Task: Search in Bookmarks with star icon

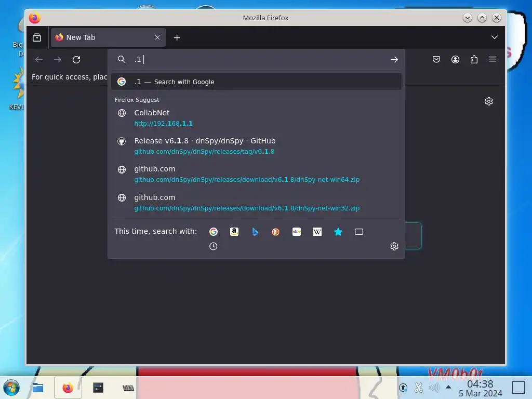Action: click(338, 232)
